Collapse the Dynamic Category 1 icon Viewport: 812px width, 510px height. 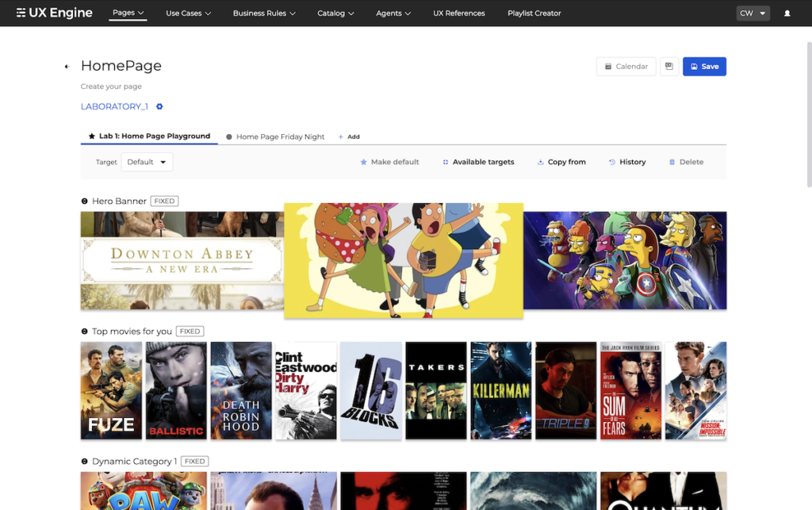coord(84,462)
